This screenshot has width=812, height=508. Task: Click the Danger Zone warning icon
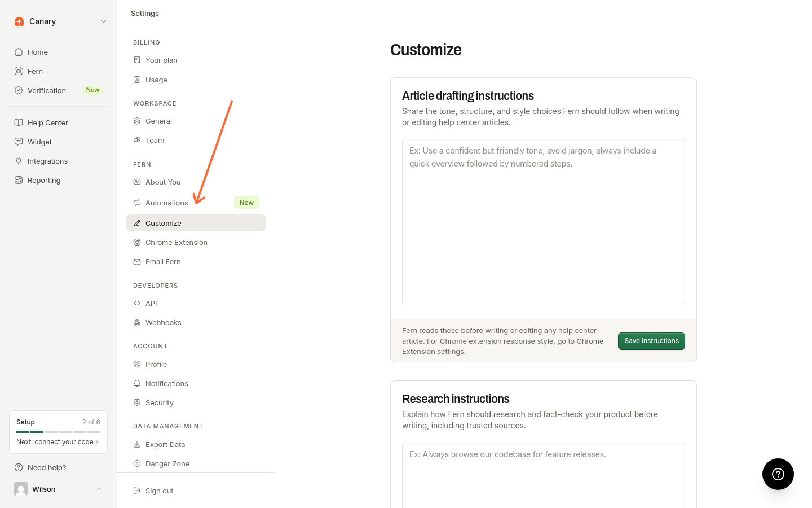tap(137, 463)
